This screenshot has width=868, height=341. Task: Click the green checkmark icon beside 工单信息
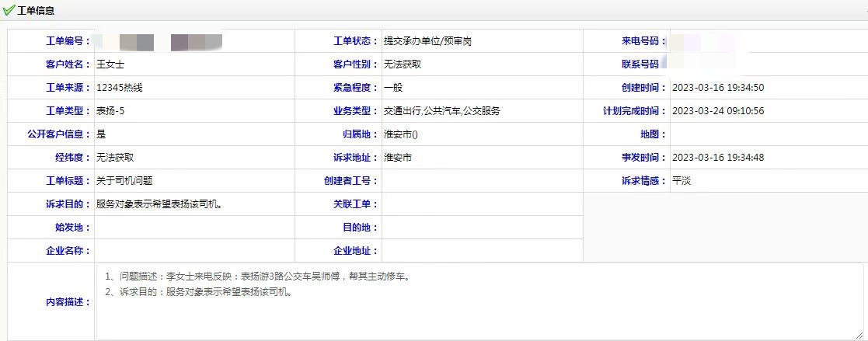(x=9, y=10)
